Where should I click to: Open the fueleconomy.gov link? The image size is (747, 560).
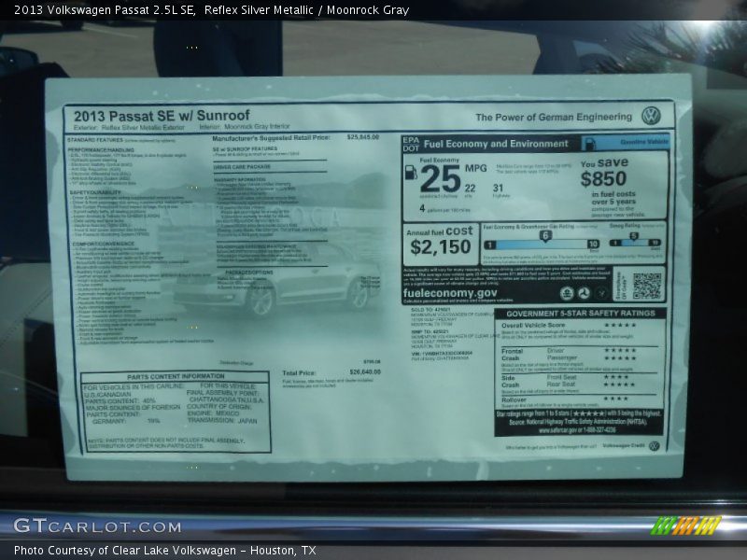click(x=450, y=293)
